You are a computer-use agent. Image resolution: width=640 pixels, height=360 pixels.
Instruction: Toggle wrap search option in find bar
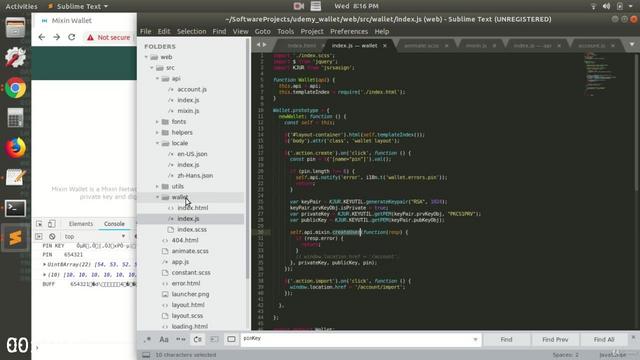(x=198, y=339)
